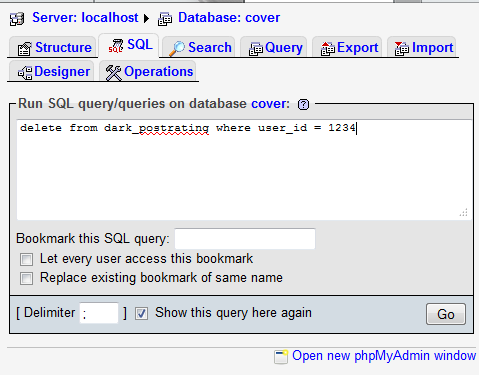Open the Designer tab
The height and width of the screenshot is (375, 479).
[x=52, y=71]
